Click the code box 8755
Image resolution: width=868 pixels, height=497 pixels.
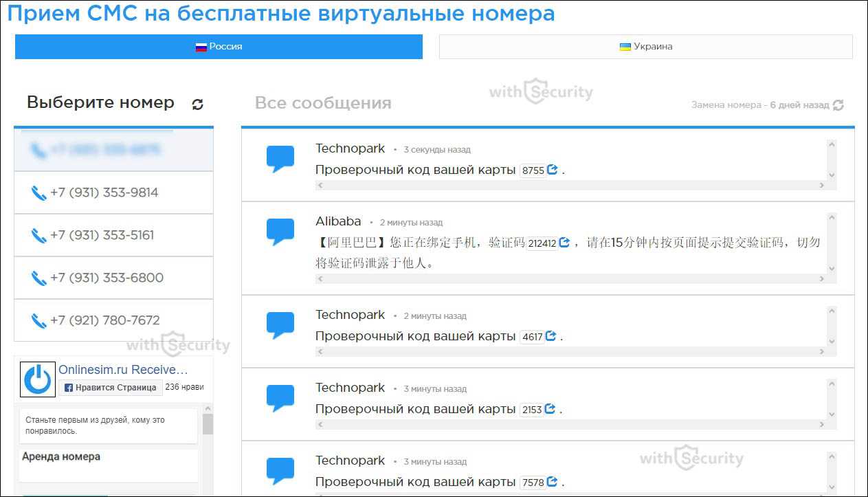point(533,170)
